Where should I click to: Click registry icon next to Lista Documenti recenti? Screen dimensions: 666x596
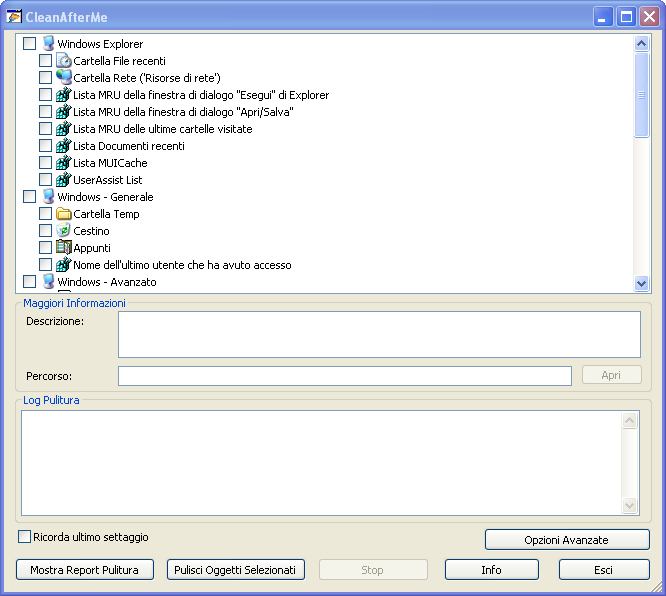tap(64, 145)
